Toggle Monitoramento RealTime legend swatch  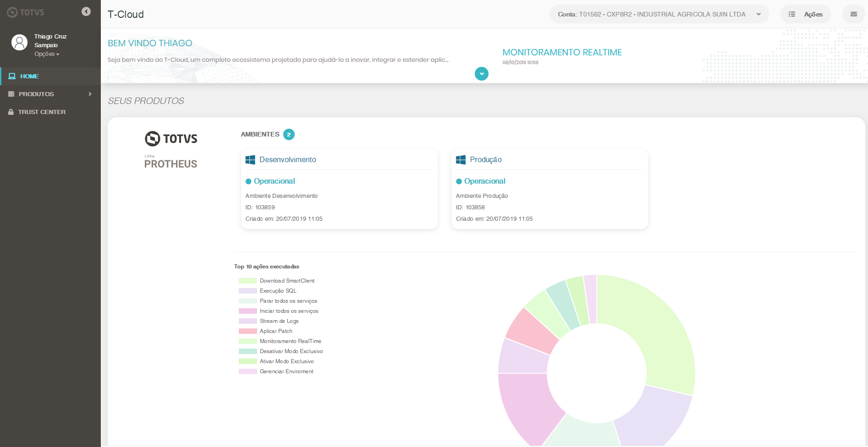[248, 341]
